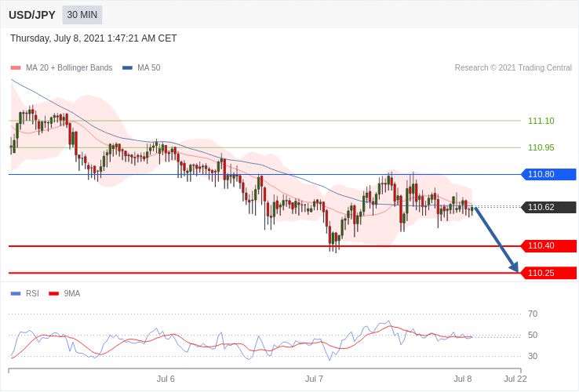Click the Jul 7 date marker
This screenshot has width=579, height=392.
(315, 379)
